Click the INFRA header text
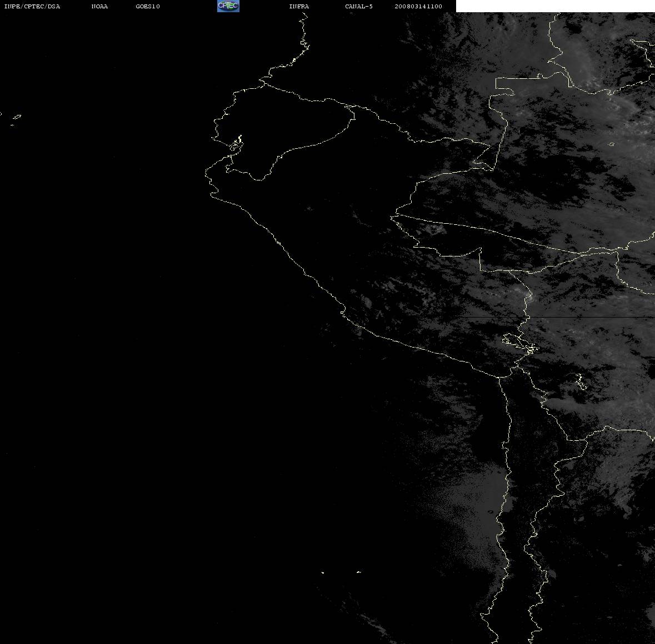This screenshot has width=655, height=644. [299, 6]
